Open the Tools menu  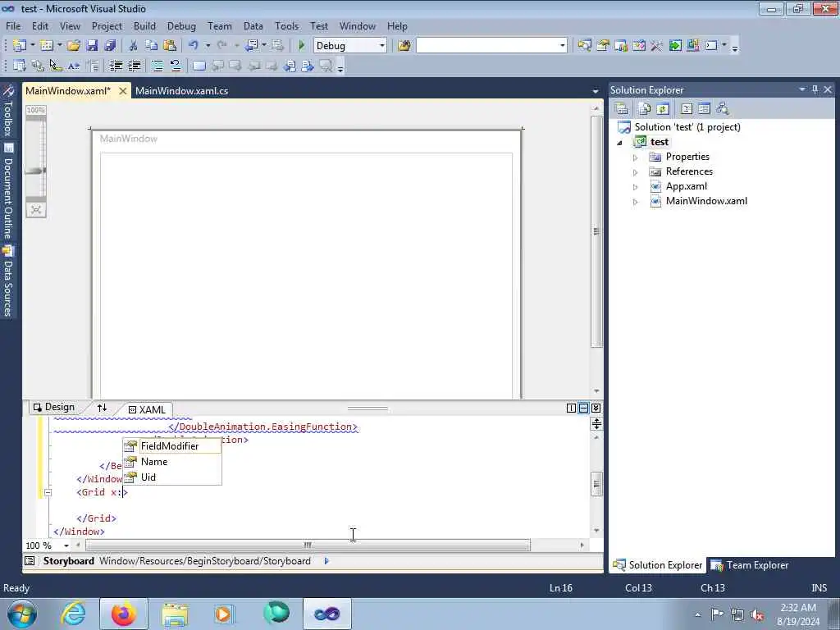pyautogui.click(x=286, y=25)
